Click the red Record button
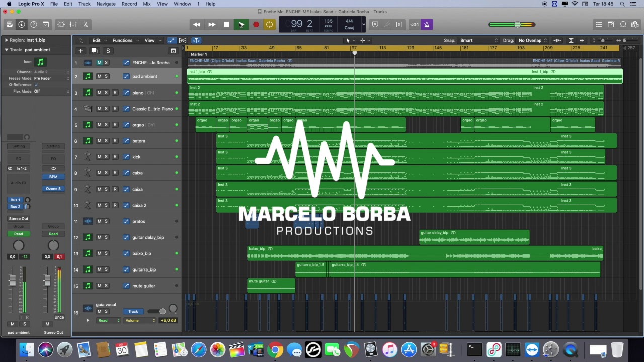This screenshot has width=644, height=362. (x=256, y=24)
